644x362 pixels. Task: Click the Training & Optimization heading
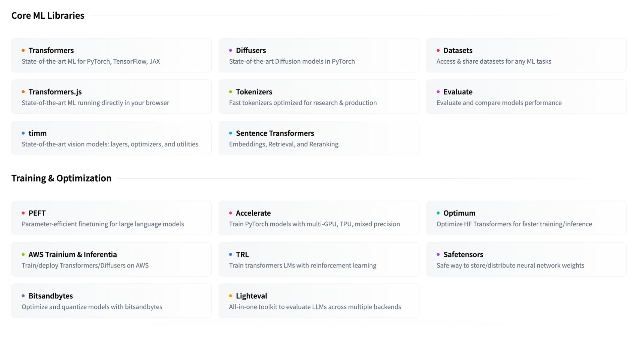pos(61,178)
